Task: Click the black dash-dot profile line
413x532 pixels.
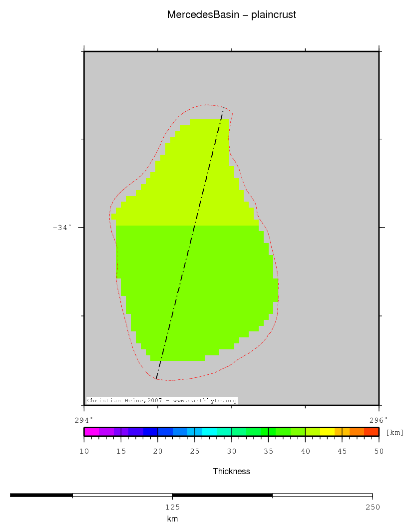Action: click(x=194, y=227)
